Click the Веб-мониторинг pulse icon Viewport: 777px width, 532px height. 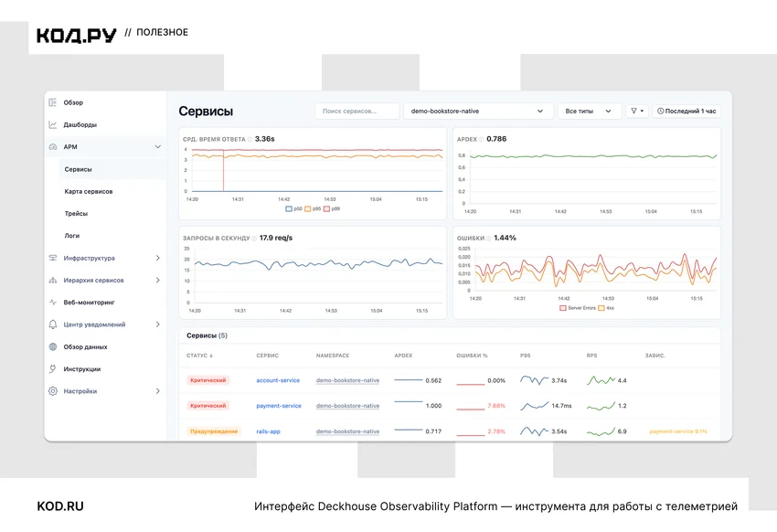coord(52,303)
